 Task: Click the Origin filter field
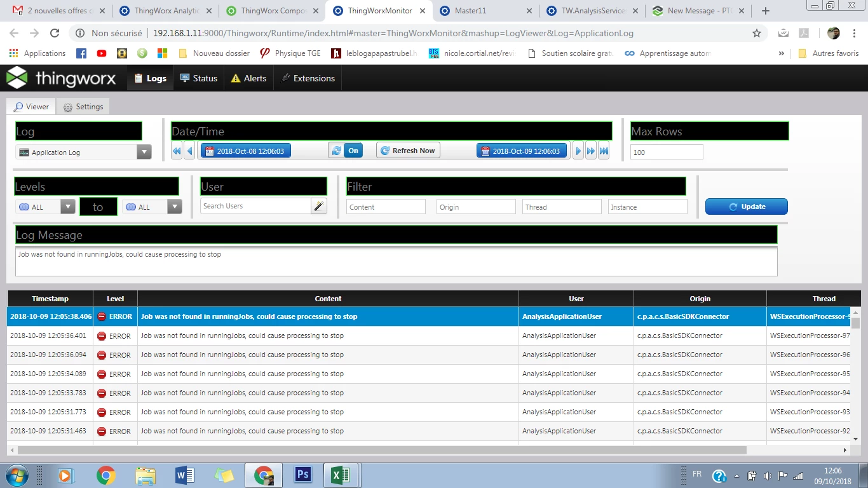(x=476, y=207)
